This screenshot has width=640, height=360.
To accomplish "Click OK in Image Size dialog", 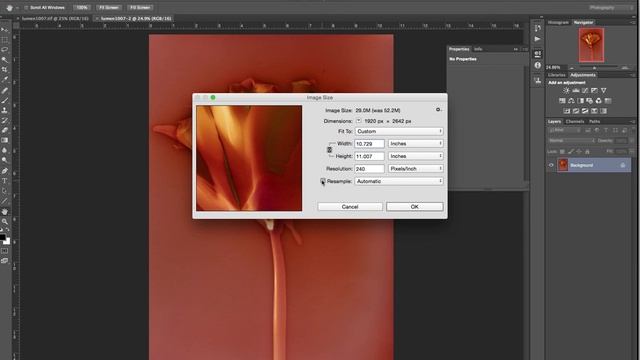I will (415, 207).
